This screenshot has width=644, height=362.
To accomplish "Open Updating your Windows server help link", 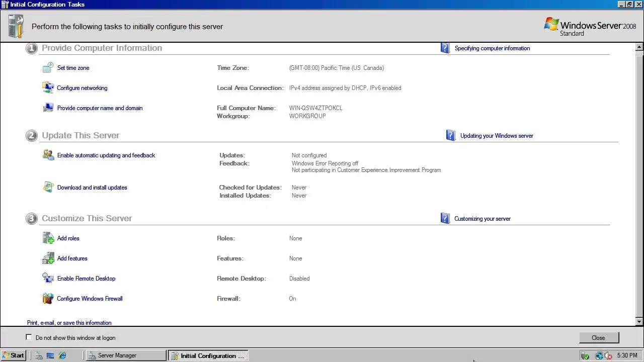I will [497, 136].
